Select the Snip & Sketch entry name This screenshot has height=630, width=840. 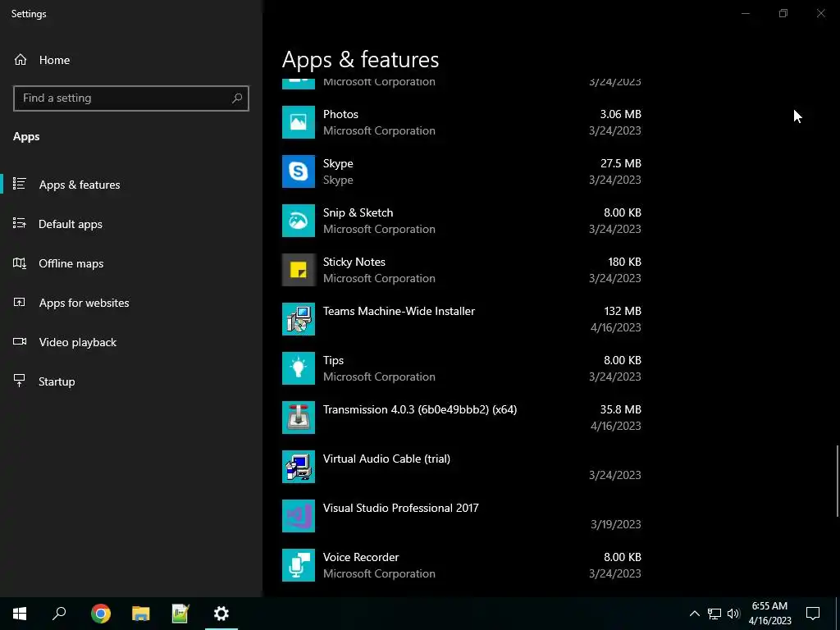point(358,212)
